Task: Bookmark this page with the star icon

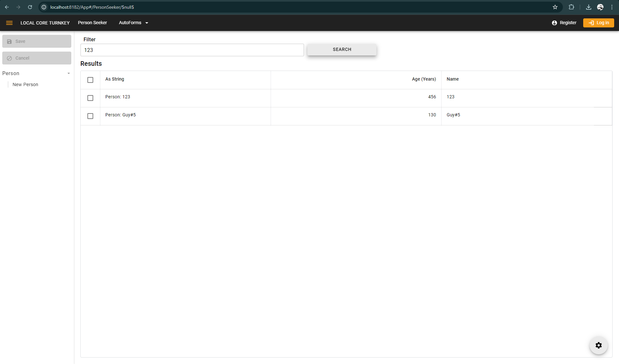Action: 555,7
